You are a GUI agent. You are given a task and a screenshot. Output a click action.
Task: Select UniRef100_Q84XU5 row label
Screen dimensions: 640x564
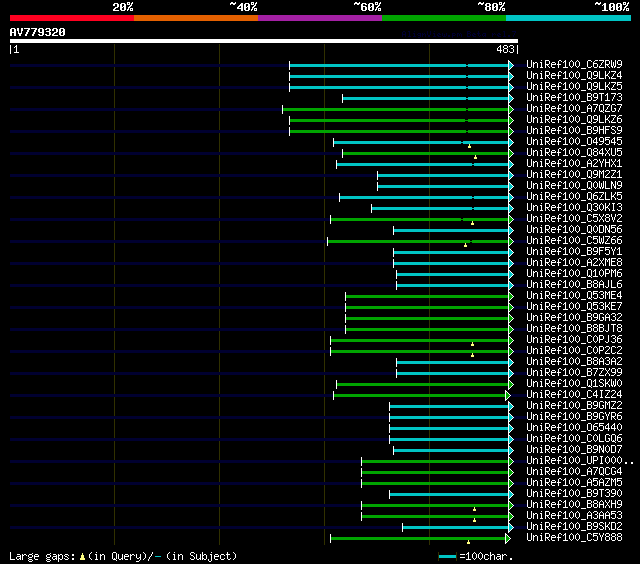click(574, 153)
